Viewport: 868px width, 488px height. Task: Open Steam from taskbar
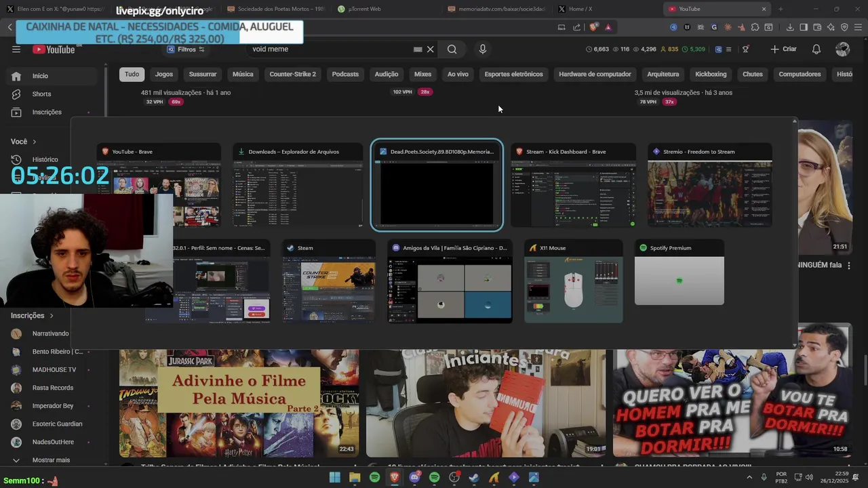[474, 477]
